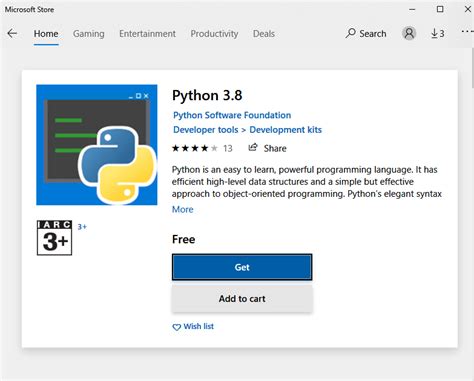Open the See more ellipsis menu
Image resolution: width=474 pixels, height=381 pixels.
pyautogui.click(x=467, y=32)
